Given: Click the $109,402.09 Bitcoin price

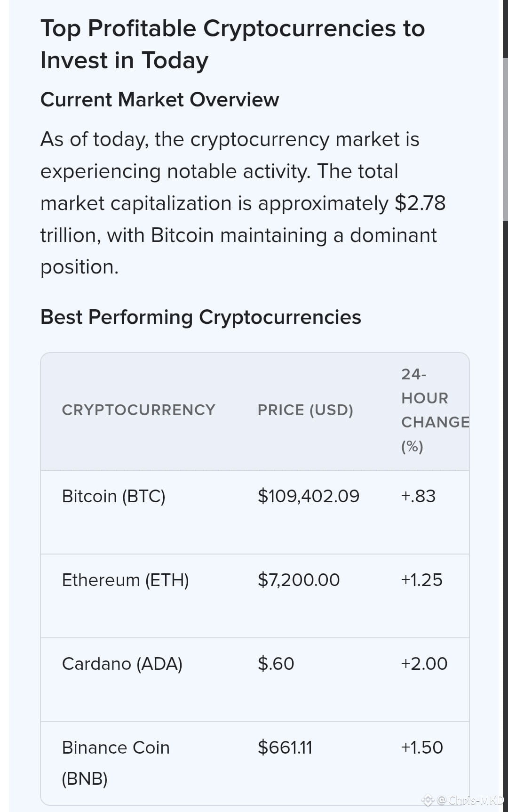Looking at the screenshot, I should pyautogui.click(x=309, y=496).
